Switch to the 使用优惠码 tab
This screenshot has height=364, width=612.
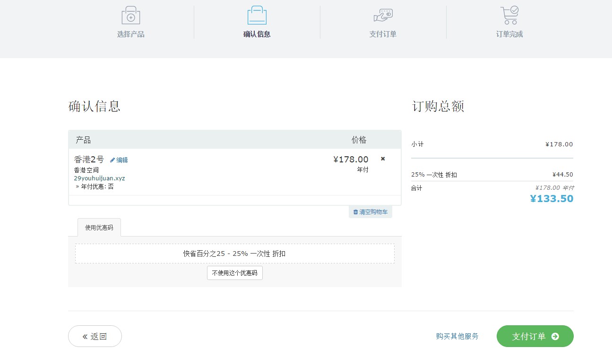(x=99, y=227)
